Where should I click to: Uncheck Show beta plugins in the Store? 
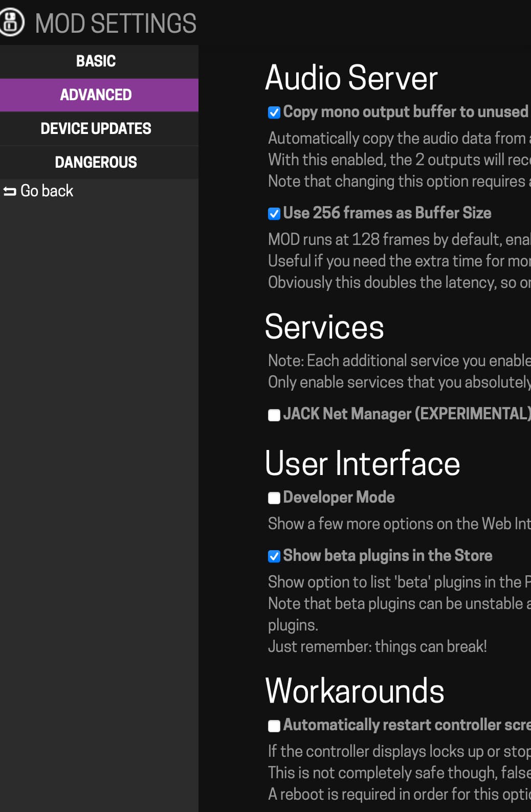click(274, 556)
